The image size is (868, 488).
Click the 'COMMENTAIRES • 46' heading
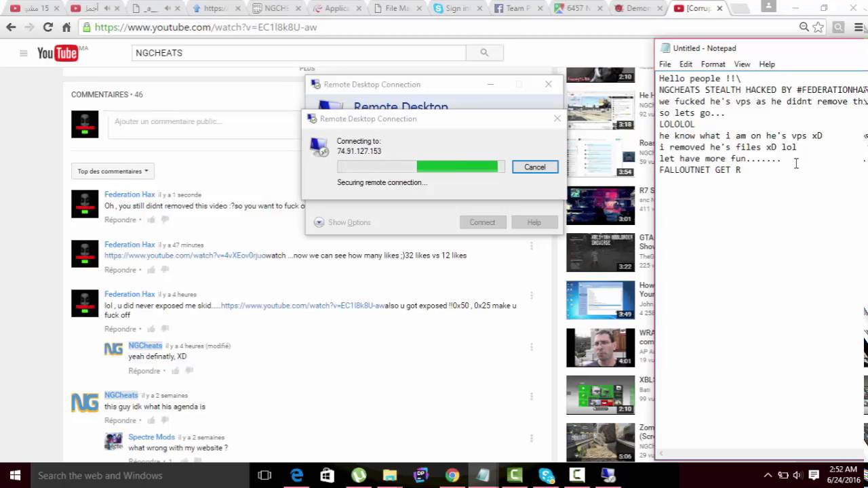coord(107,95)
